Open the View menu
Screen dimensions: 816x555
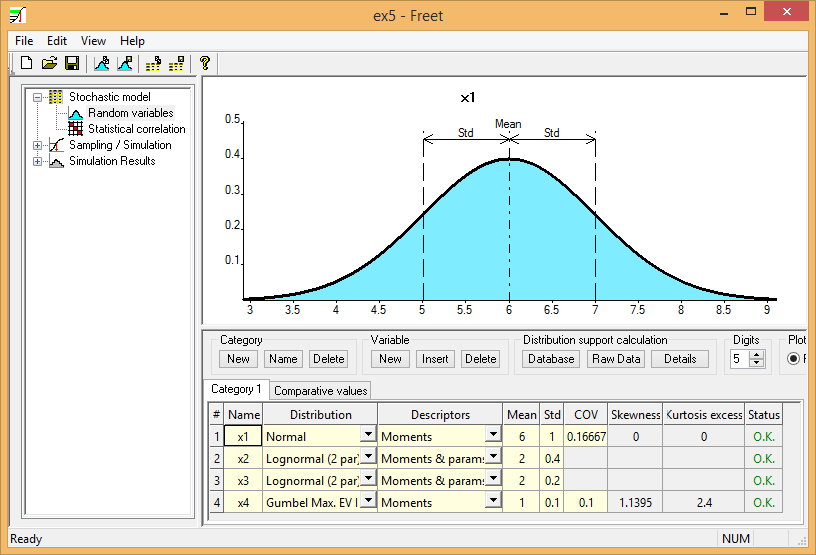coord(93,41)
